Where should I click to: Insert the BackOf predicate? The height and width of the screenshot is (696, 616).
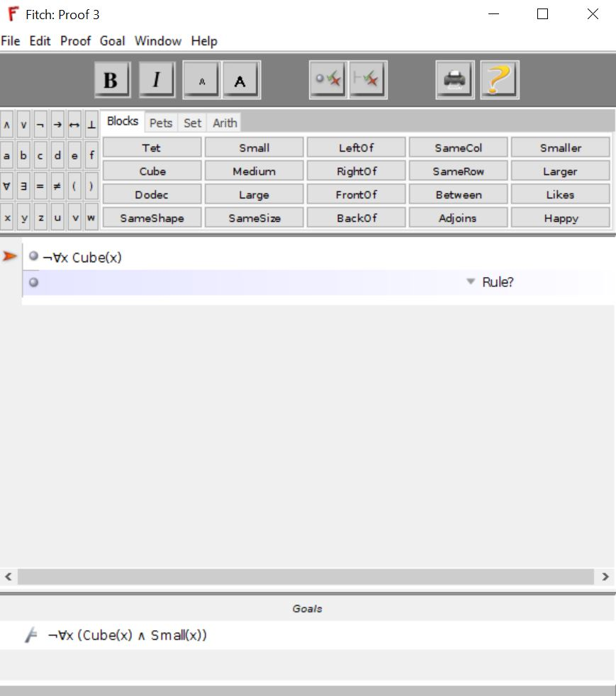tap(356, 218)
